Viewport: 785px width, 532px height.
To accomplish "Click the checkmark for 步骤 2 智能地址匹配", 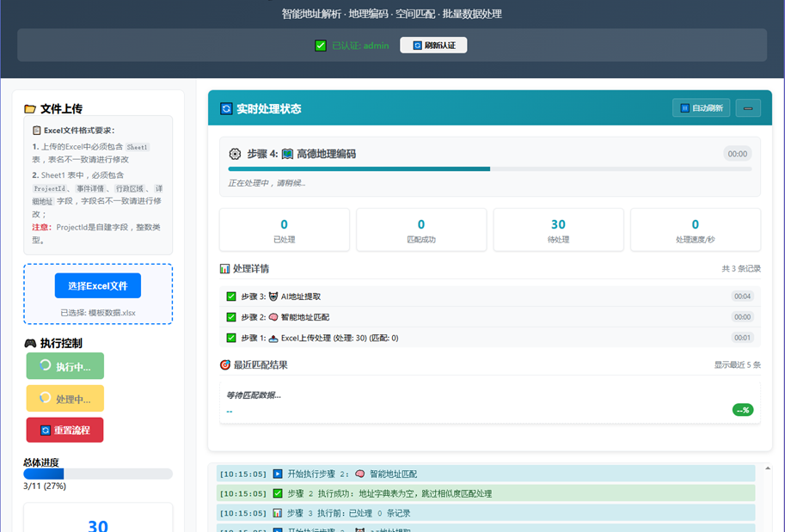I will coord(231,317).
